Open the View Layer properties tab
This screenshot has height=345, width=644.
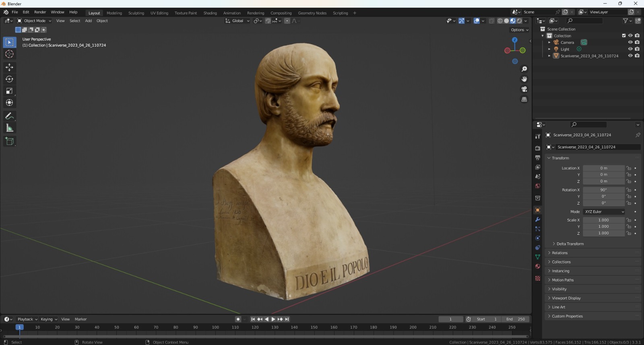click(x=537, y=167)
